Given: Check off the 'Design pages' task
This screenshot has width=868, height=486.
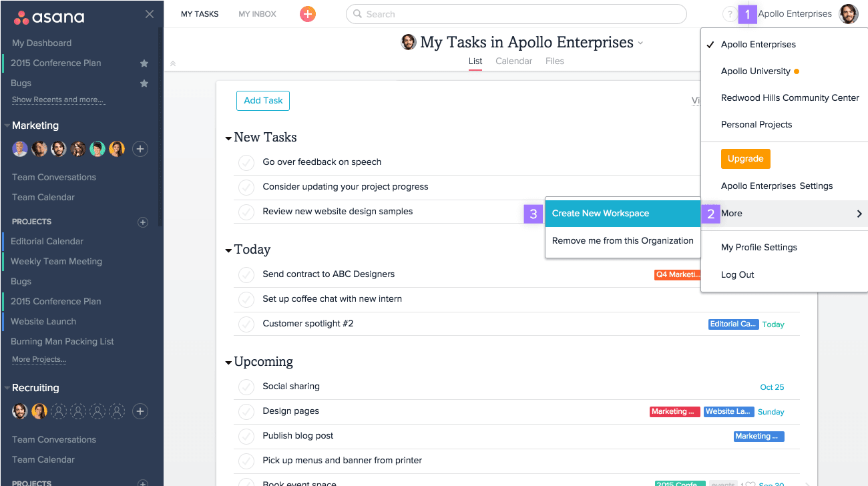Looking at the screenshot, I should [x=246, y=411].
